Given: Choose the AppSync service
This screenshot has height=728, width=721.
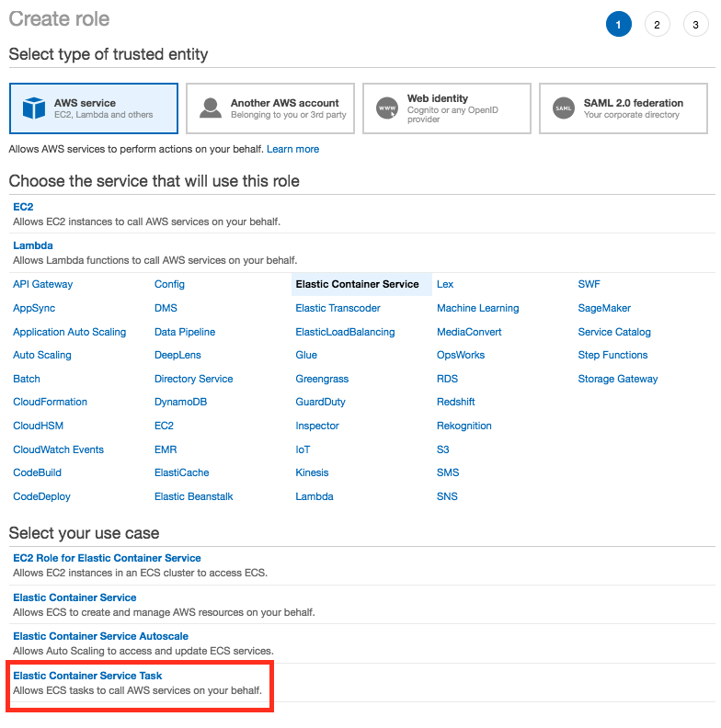Looking at the screenshot, I should [34, 308].
